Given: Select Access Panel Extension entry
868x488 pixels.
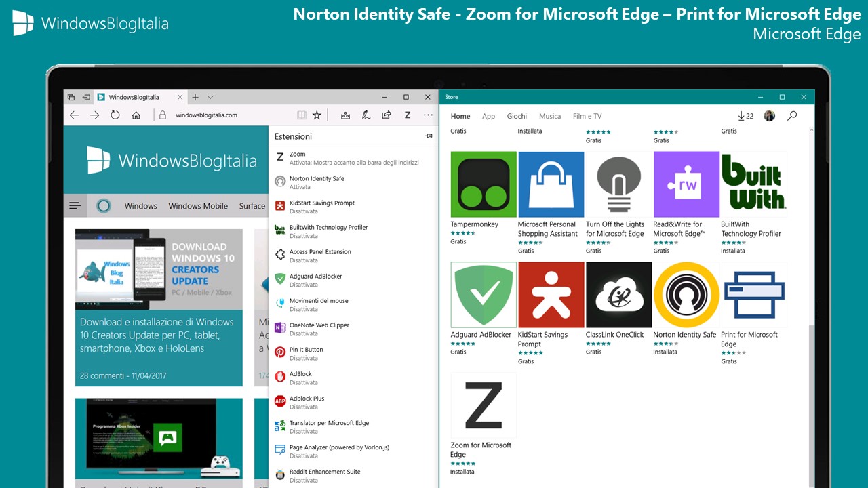Looking at the screenshot, I should click(353, 256).
